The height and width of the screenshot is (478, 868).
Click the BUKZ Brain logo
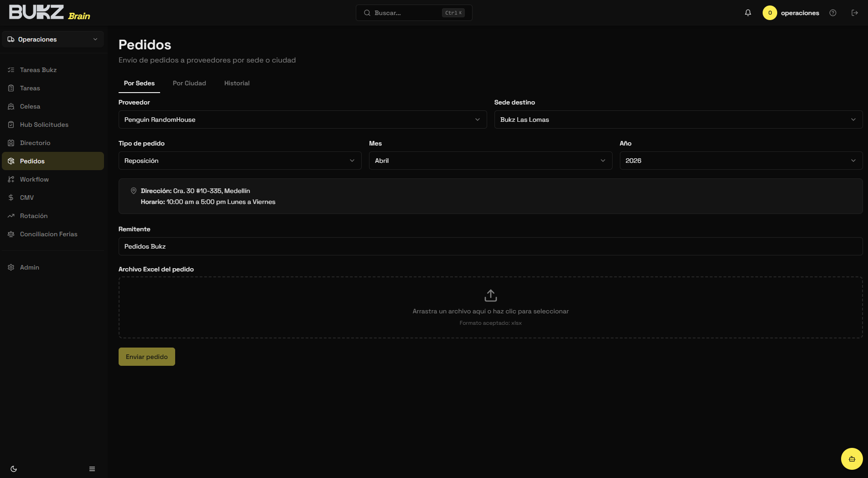(x=49, y=12)
